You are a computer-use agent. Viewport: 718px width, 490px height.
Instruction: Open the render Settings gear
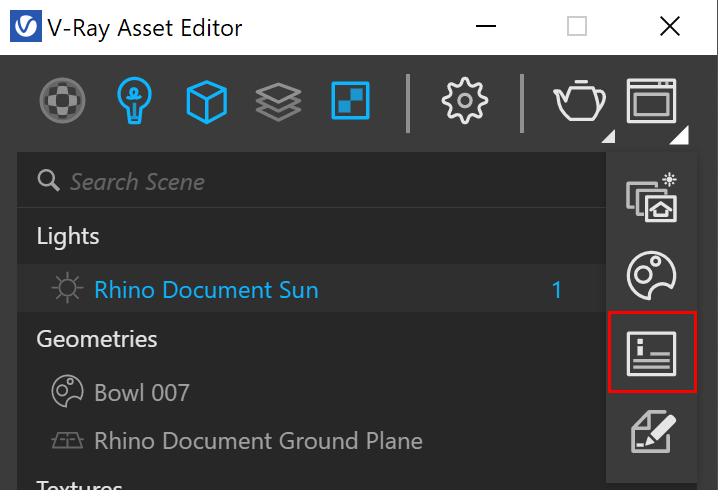click(465, 100)
